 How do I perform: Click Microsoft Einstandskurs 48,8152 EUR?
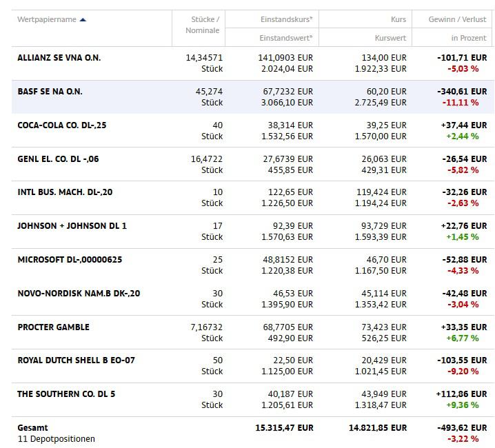(x=288, y=260)
